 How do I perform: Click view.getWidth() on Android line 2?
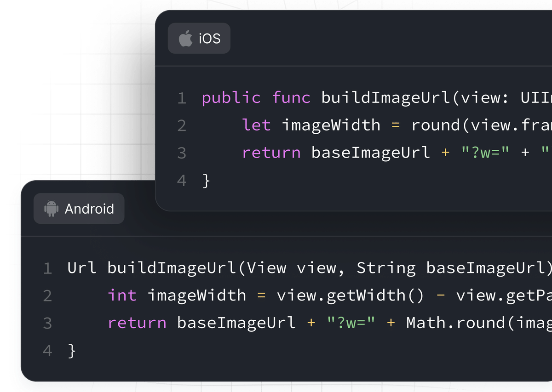pos(351,295)
